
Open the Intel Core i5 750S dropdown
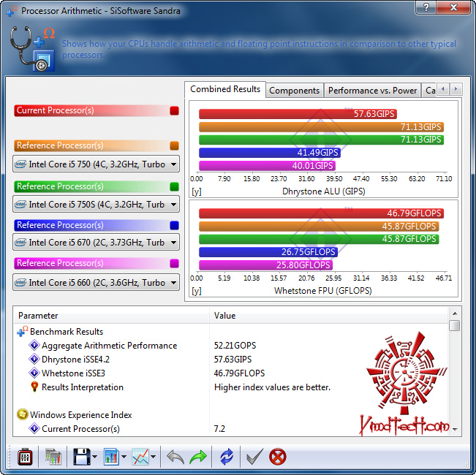97,204
